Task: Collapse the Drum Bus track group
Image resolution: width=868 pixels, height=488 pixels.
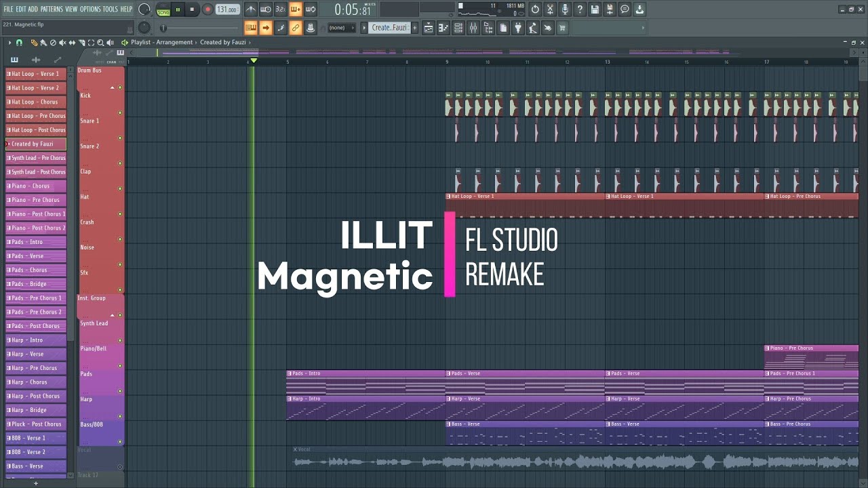Action: pos(113,88)
